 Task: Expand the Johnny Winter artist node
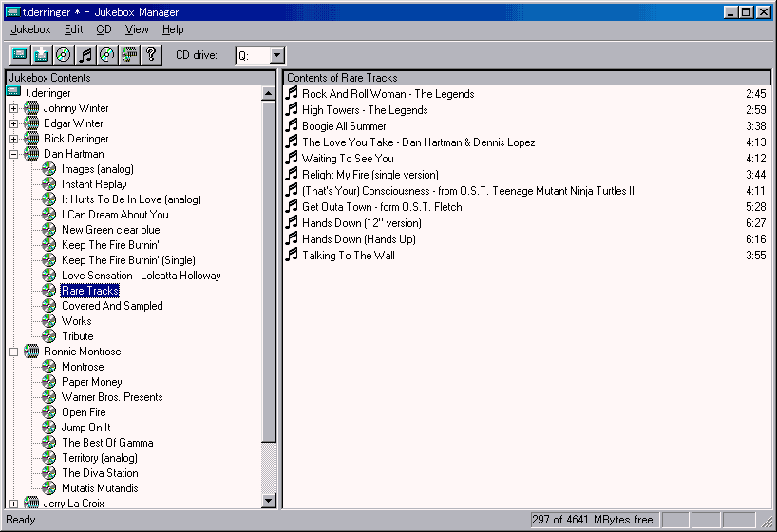pyautogui.click(x=13, y=108)
